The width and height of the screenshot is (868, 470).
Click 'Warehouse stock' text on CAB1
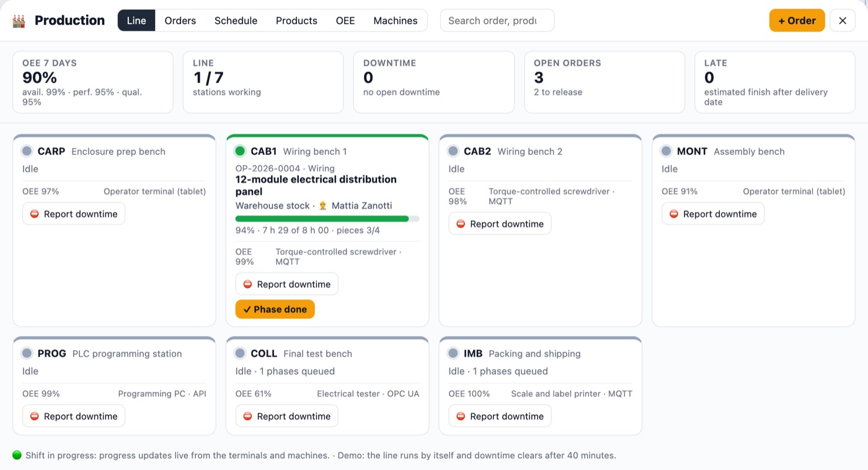273,206
